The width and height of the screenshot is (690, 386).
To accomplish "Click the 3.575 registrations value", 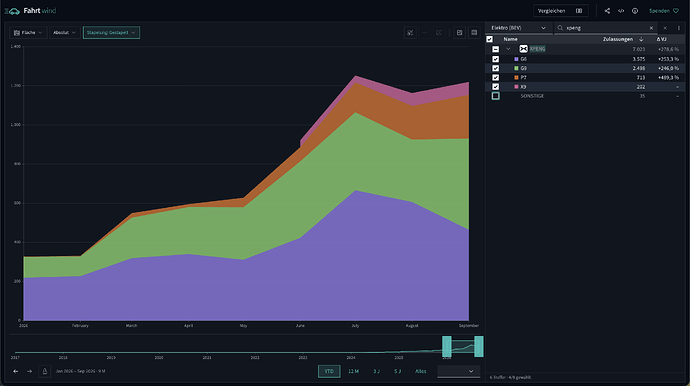I will (x=639, y=59).
